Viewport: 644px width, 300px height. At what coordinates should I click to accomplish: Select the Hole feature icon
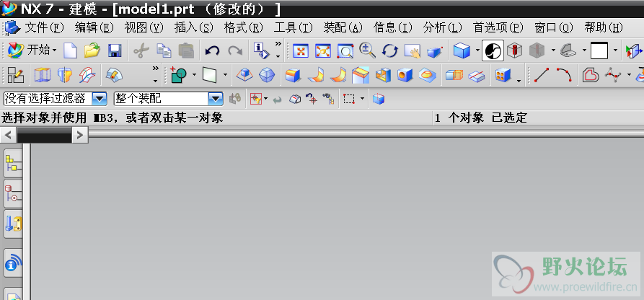pos(405,75)
